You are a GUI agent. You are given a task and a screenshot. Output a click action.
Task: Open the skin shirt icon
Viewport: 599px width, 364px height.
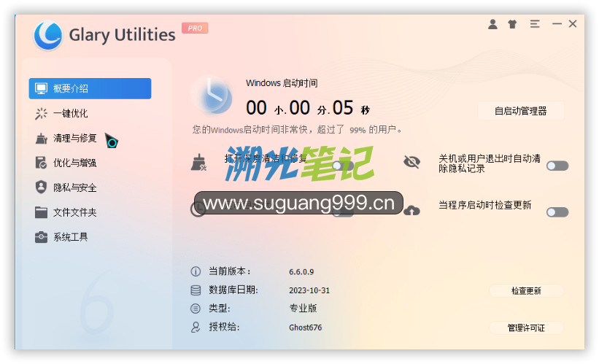point(512,25)
